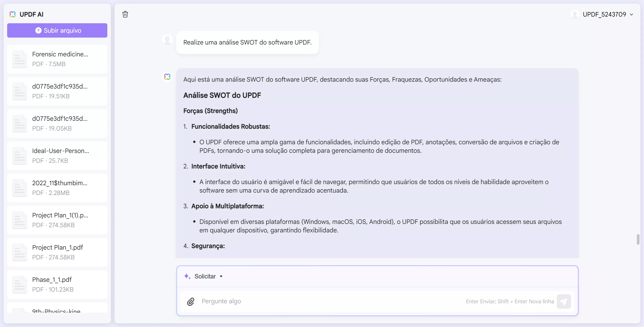
Task: Click the 'Apoio à Multiplataforma:' item
Action: (227, 206)
